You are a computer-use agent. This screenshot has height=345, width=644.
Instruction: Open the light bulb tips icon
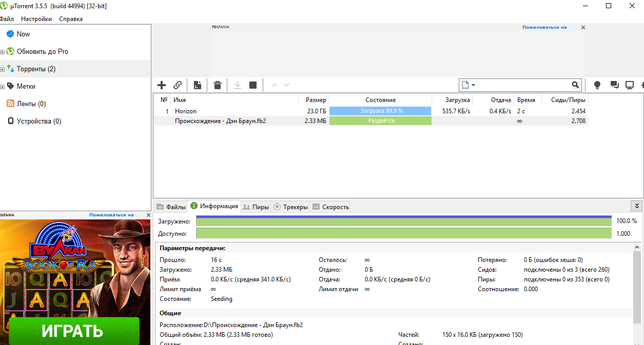coord(597,85)
